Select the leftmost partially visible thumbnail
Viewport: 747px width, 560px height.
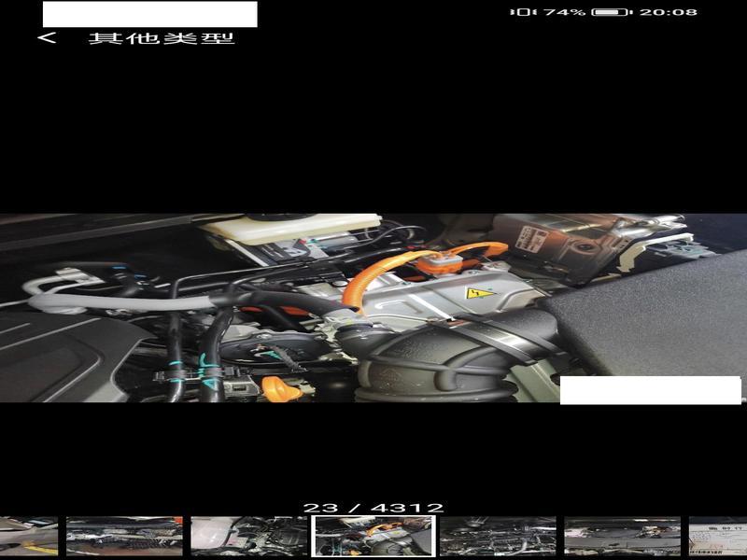28,536
